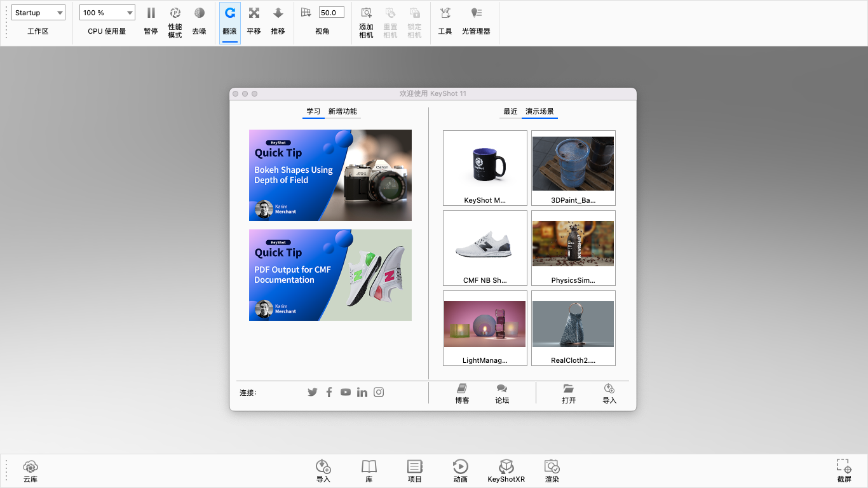This screenshot has height=488, width=868.
Task: Click the Facebook icon
Action: [x=329, y=392]
